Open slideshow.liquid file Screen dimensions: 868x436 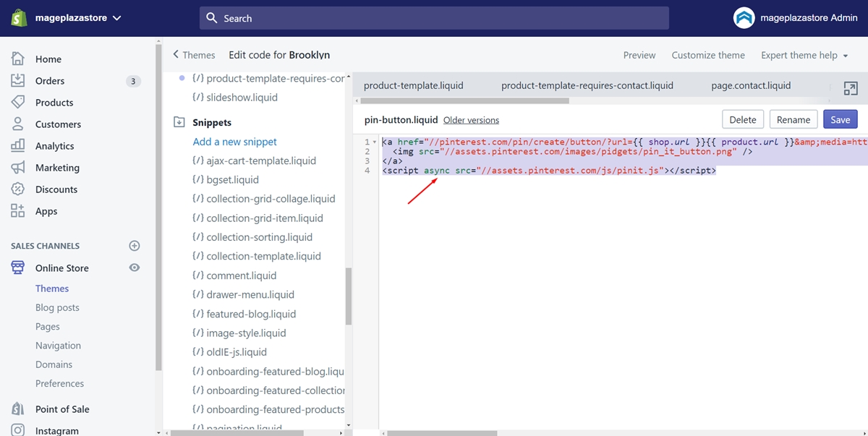235,97
